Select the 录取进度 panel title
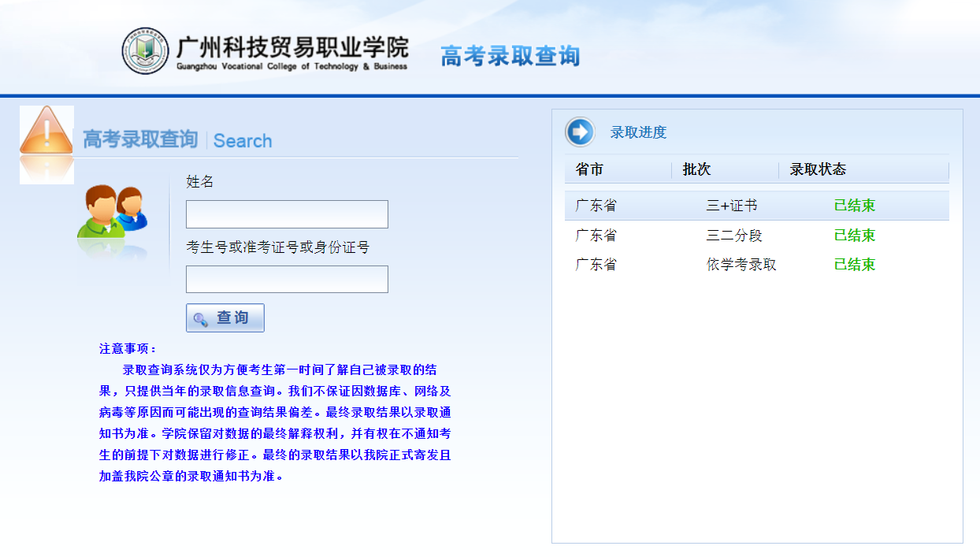The width and height of the screenshot is (980, 557). click(x=638, y=132)
